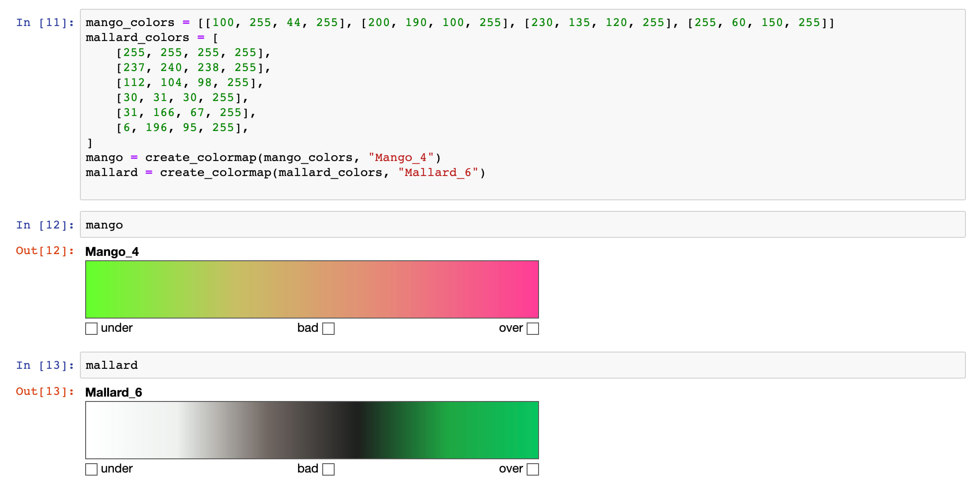
Task: Click the Mango_4 gradient colorbar
Action: tap(312, 289)
